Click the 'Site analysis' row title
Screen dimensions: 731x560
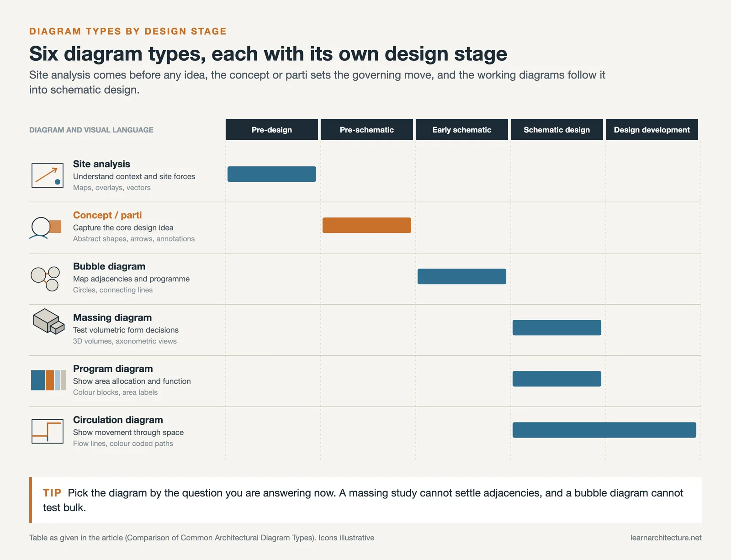(101, 164)
